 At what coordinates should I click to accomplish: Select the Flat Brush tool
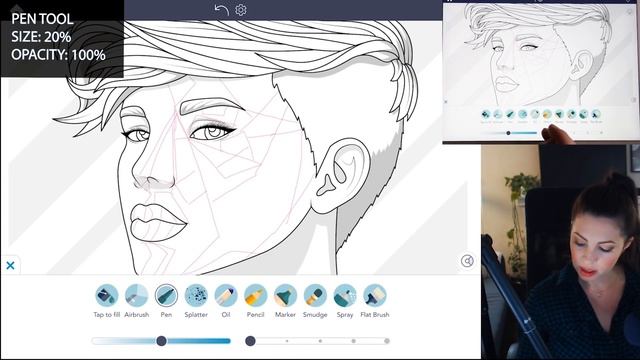tap(375, 296)
